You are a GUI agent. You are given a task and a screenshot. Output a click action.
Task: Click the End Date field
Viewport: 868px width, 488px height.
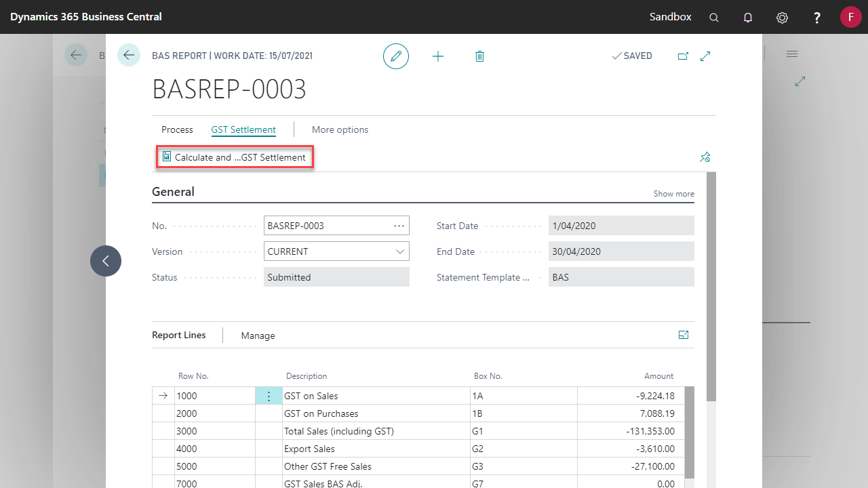pos(621,251)
